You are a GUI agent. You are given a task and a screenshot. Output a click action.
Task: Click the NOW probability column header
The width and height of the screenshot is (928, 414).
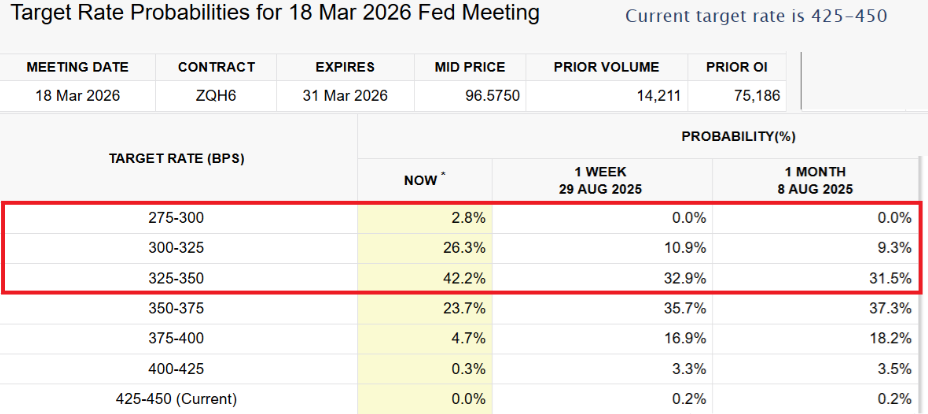coord(424,180)
